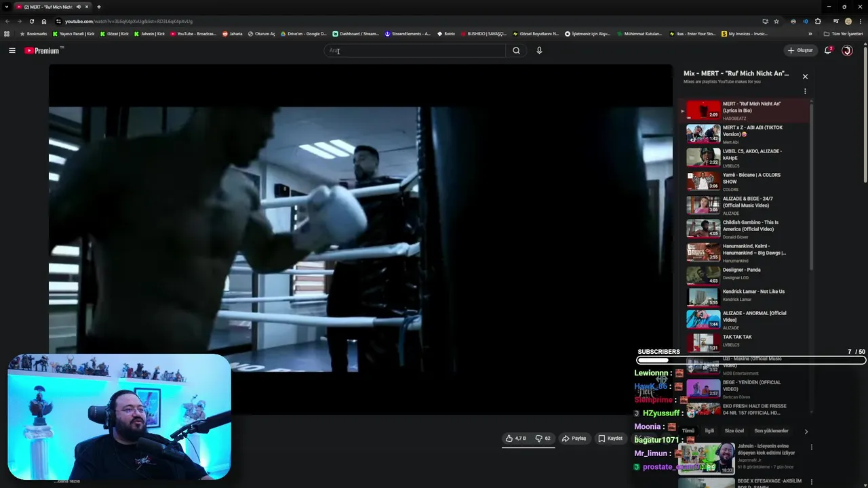This screenshot has width=868, height=488.
Task: Save video with Kaydet button
Action: 610,439
